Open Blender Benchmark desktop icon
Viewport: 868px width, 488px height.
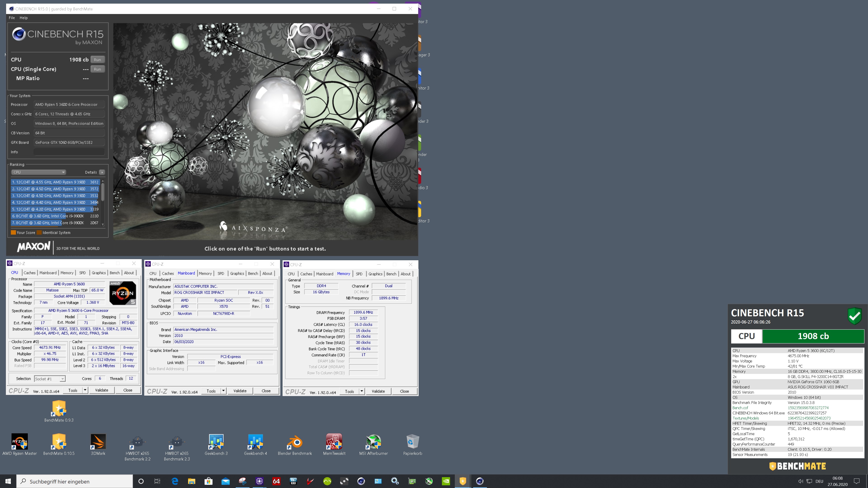295,445
